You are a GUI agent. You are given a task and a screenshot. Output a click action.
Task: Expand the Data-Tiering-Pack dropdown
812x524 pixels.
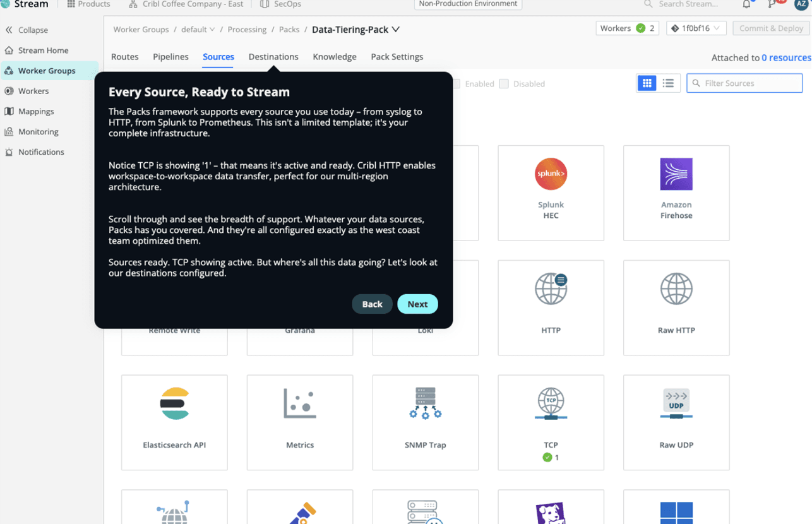tap(395, 29)
